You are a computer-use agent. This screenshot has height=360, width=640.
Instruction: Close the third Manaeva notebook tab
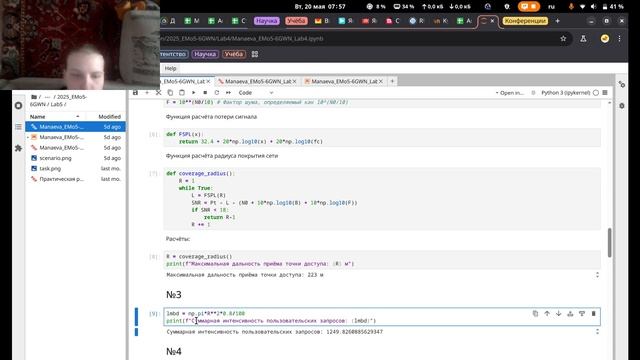pyautogui.click(x=380, y=82)
